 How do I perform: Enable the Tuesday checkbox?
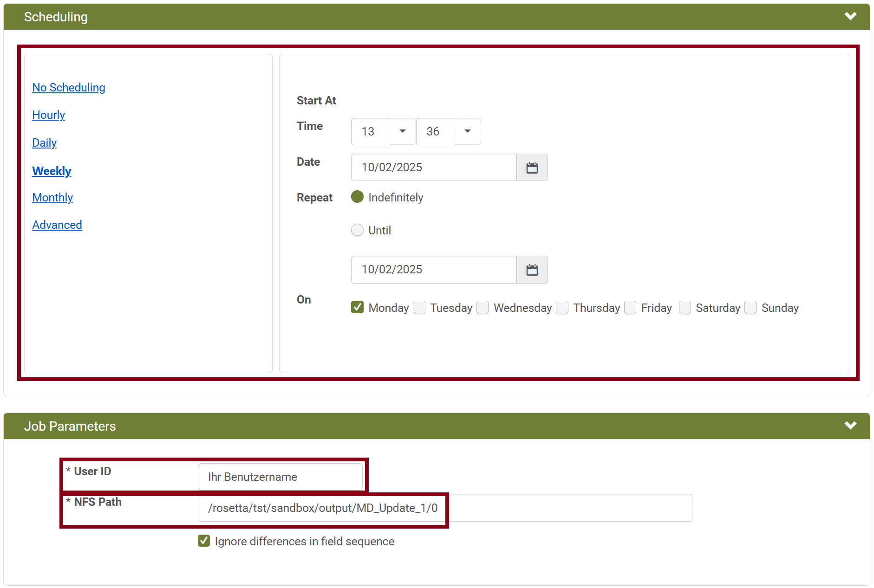tap(419, 307)
